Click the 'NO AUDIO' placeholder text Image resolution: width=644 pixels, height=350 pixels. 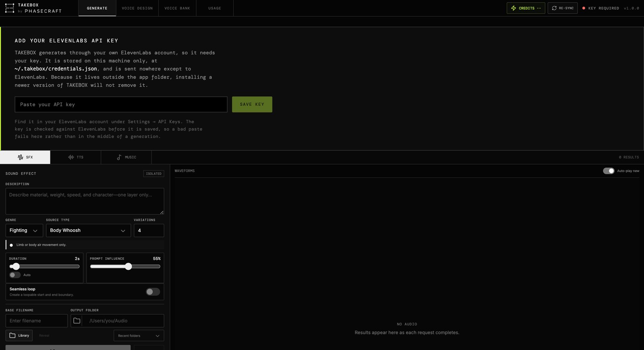(x=407, y=324)
